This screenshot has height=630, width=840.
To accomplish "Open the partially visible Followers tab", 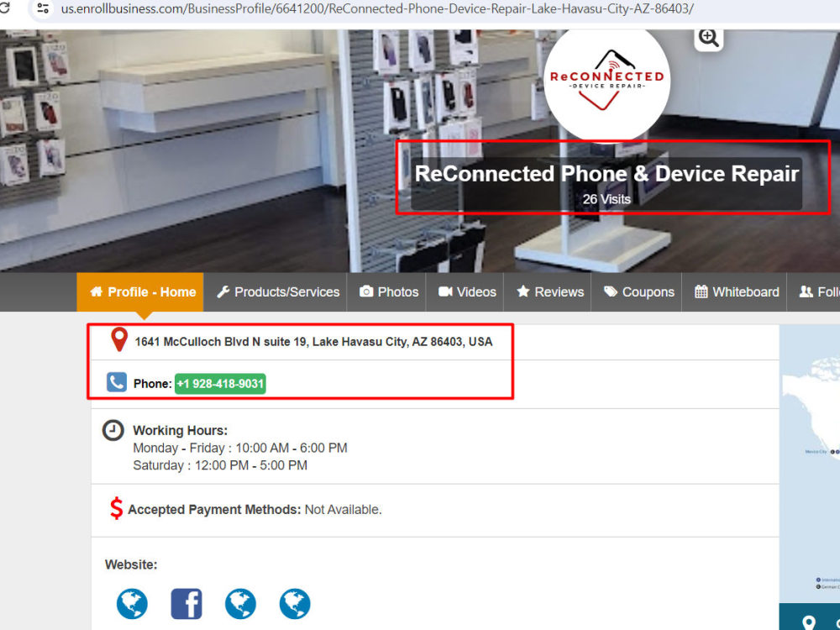I will 814,292.
